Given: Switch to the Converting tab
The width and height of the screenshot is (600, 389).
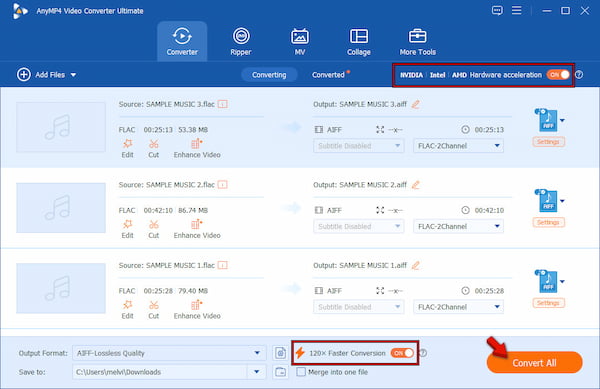Looking at the screenshot, I should point(269,75).
